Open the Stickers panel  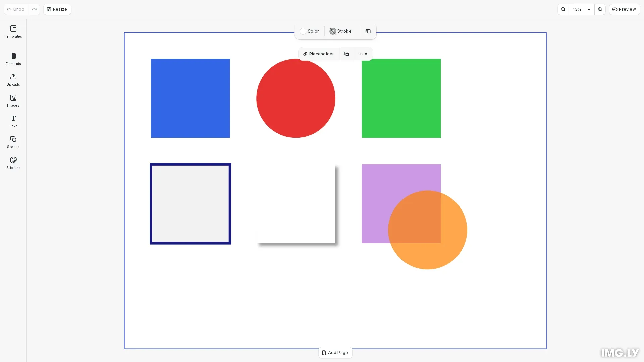click(x=13, y=163)
